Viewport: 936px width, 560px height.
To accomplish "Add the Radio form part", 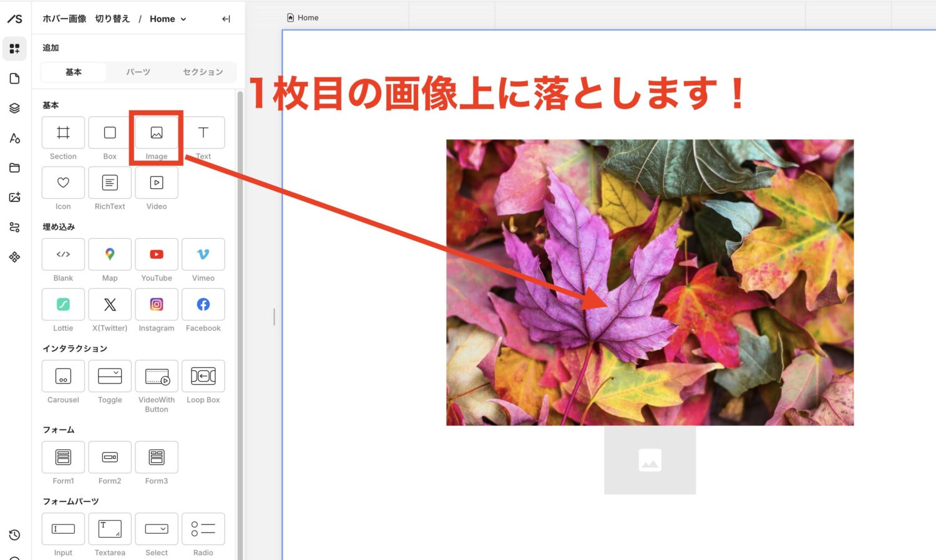I will pyautogui.click(x=203, y=529).
